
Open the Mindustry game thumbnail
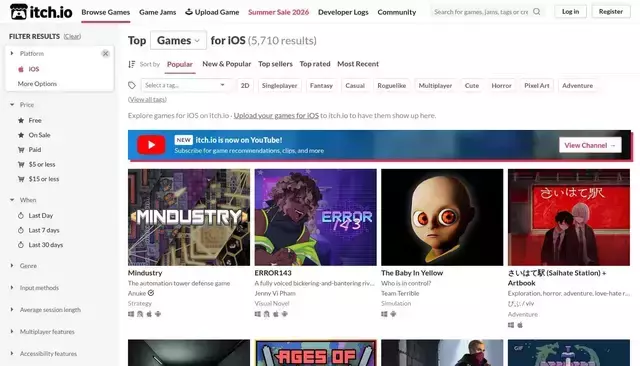pos(189,217)
